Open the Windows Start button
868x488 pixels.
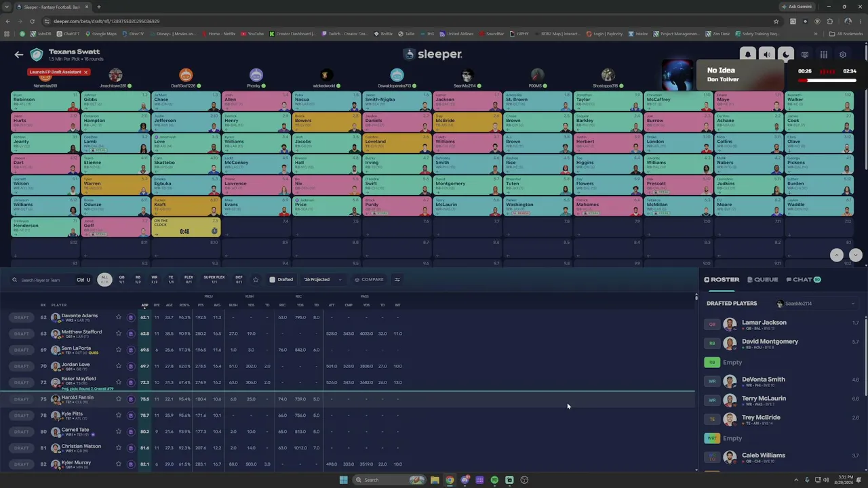(343, 480)
